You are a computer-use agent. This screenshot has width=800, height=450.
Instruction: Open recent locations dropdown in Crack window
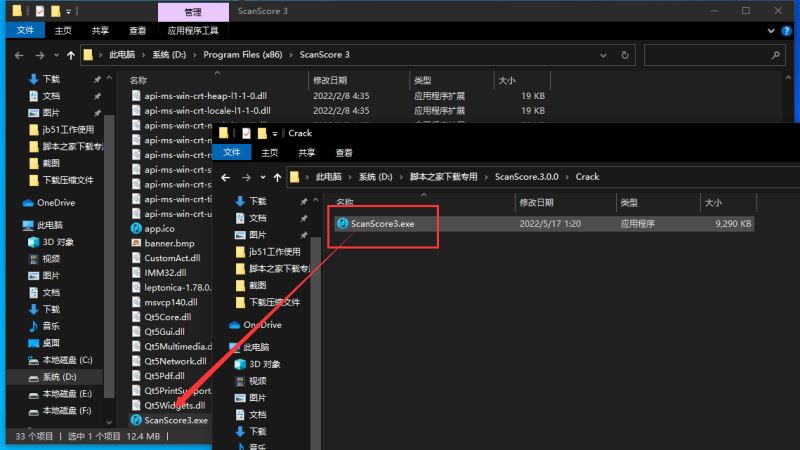point(263,177)
